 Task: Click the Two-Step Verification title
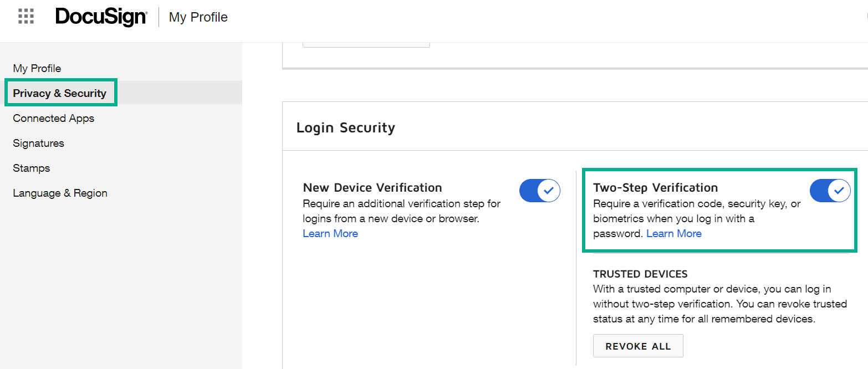click(656, 187)
